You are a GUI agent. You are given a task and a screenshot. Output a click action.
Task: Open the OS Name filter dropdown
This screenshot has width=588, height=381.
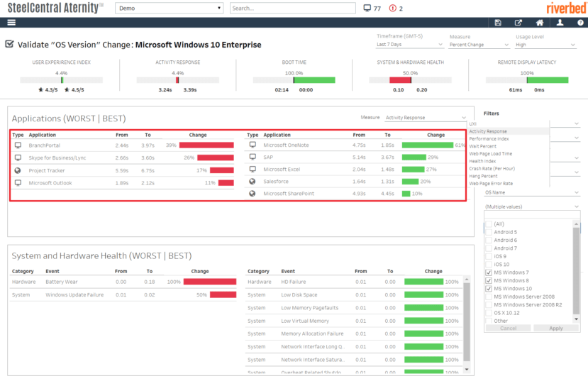point(532,192)
